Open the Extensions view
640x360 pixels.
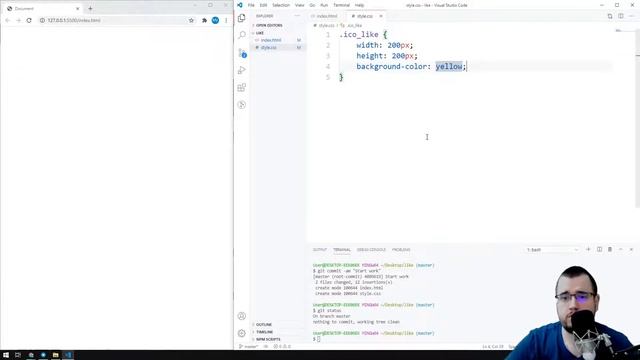pos(242,87)
